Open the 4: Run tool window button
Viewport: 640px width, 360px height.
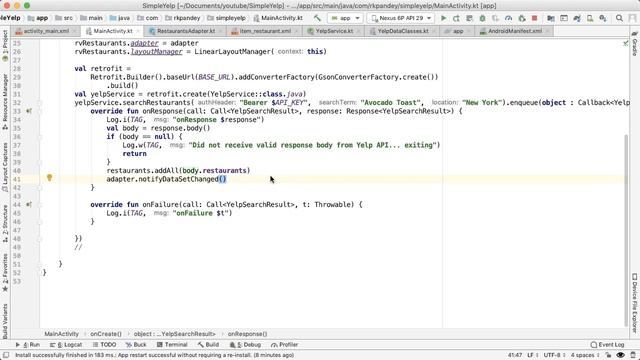pos(28,344)
